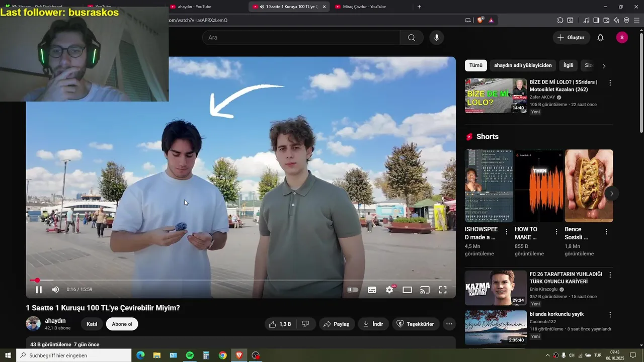Viewport: 644px width, 362px height.
Task: Click the YouTube search field 'Ara'
Action: pos(301,38)
